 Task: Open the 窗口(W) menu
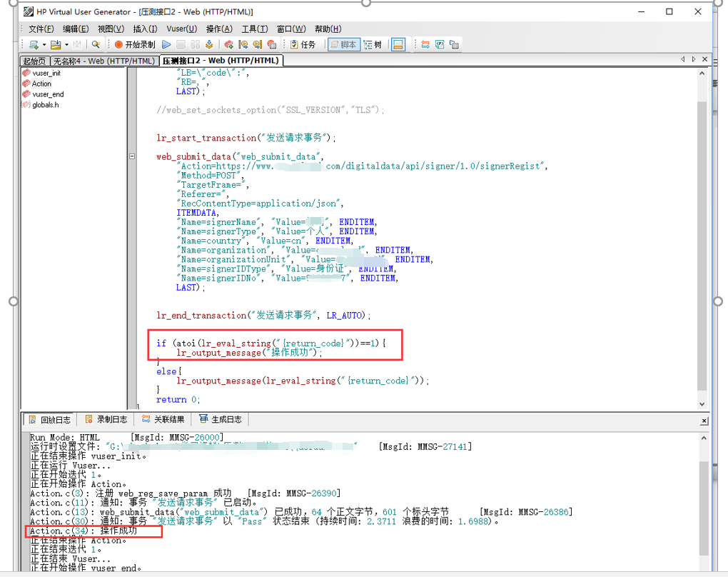291,29
